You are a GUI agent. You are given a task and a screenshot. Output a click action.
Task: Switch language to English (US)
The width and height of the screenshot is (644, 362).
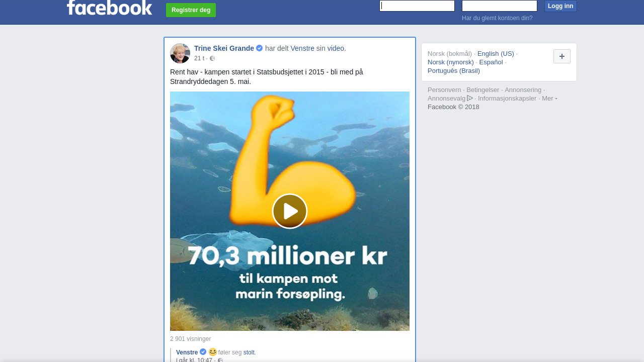496,54
